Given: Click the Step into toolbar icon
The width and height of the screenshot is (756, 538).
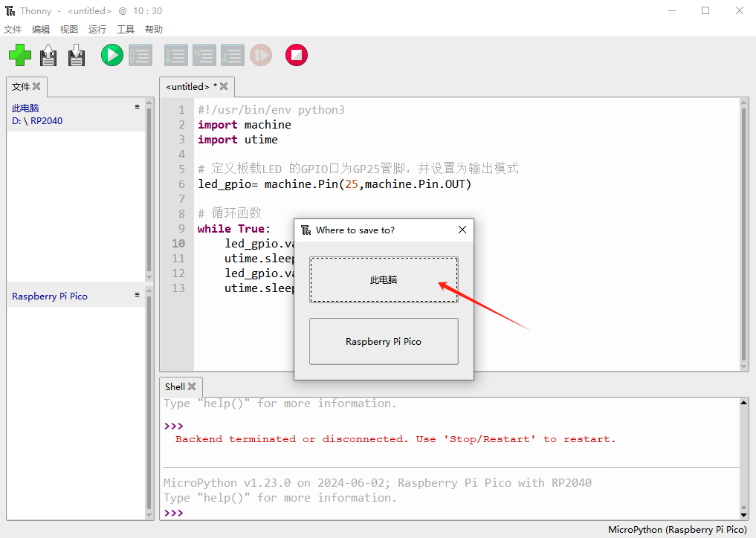Looking at the screenshot, I should click(x=204, y=55).
